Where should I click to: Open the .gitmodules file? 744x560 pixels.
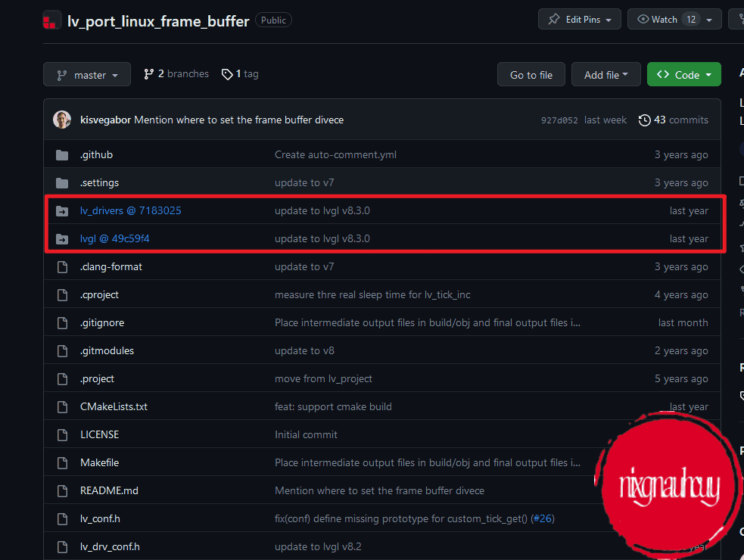(x=107, y=350)
